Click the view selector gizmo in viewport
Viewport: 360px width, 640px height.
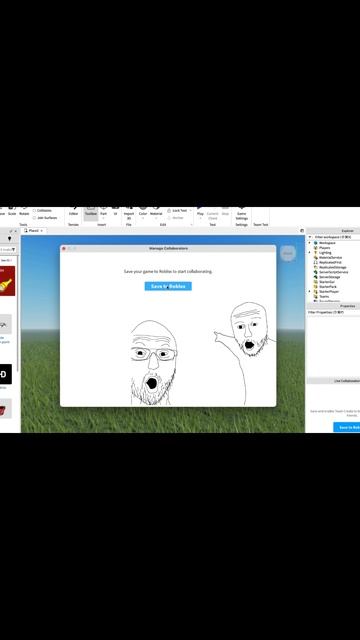click(288, 253)
